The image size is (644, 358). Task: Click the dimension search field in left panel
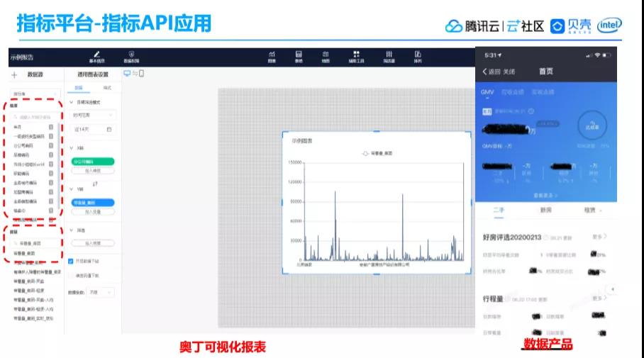click(35, 117)
